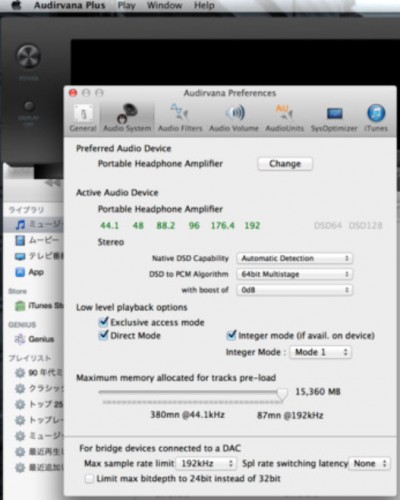This screenshot has width=400, height=500.
Task: Click the 48 sample rate value
Action: tap(138, 226)
